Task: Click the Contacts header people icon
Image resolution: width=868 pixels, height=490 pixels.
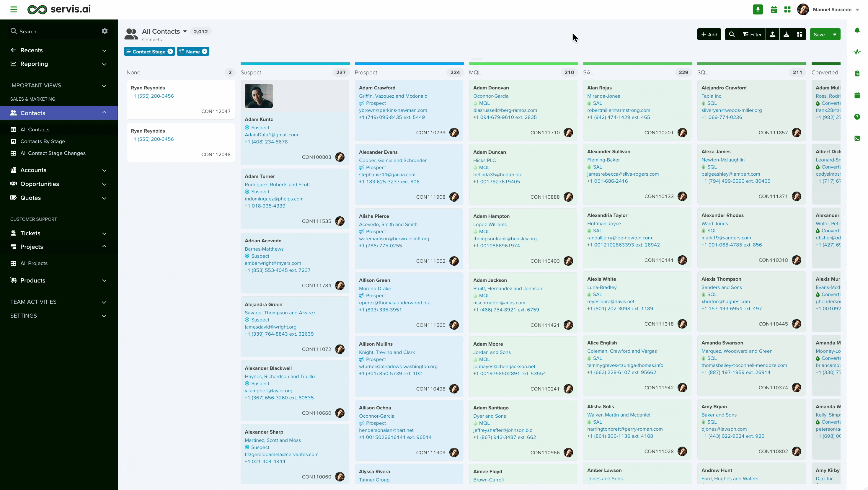Action: 131,34
